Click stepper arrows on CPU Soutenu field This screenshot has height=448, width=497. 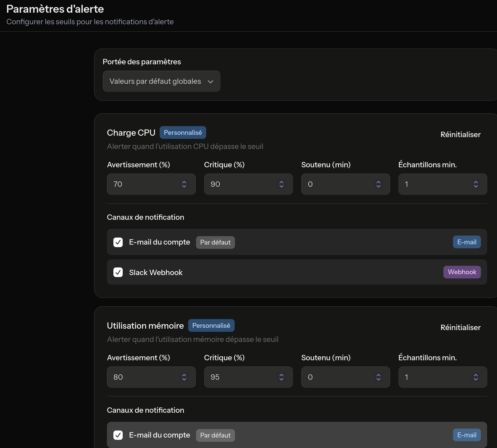(x=378, y=184)
